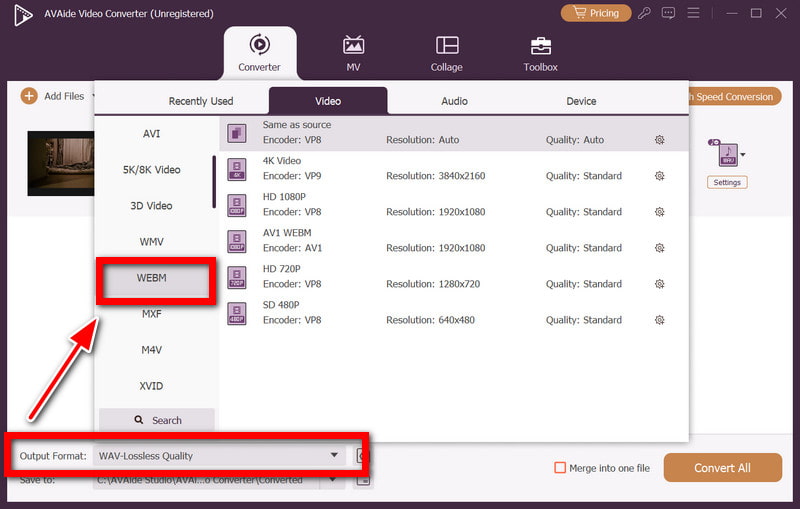Select WEBM format
The height and width of the screenshot is (509, 800).
[152, 278]
